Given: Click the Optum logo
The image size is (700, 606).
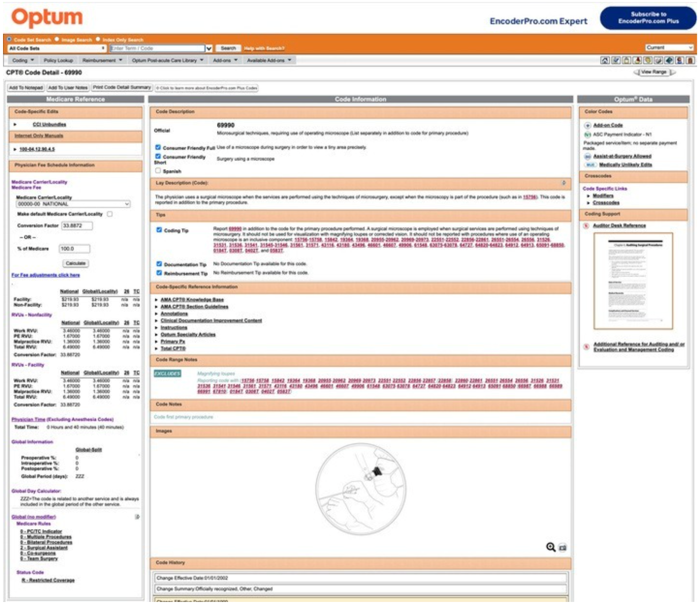Looking at the screenshot, I should 47,18.
